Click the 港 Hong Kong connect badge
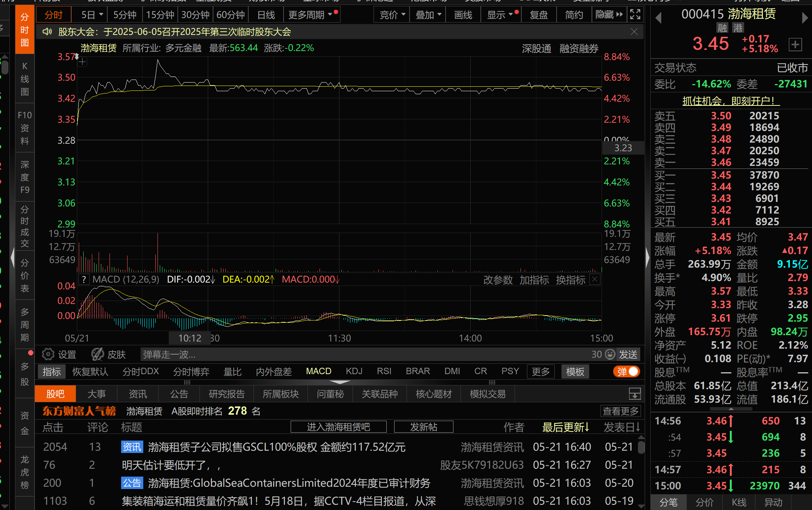The image size is (812, 510). (x=738, y=28)
